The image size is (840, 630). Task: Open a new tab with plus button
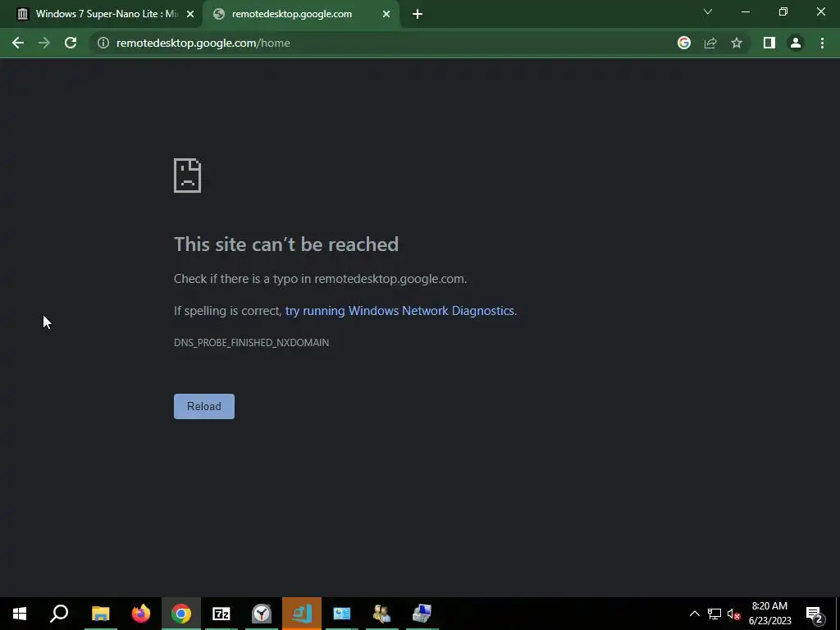click(418, 14)
